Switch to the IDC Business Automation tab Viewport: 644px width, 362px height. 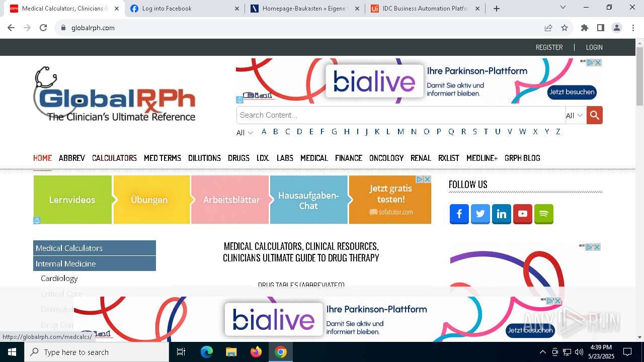(x=426, y=9)
